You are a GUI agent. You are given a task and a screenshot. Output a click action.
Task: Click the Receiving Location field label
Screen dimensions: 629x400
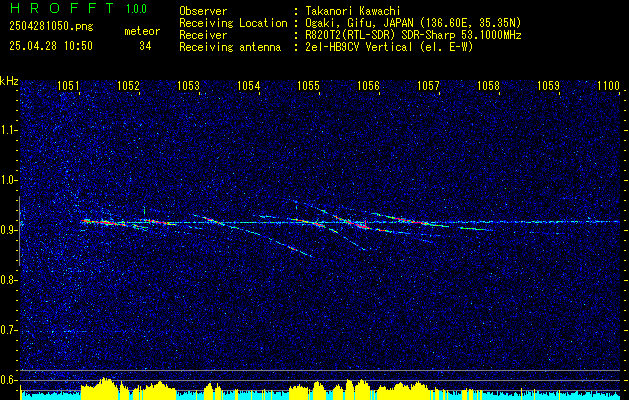[233, 23]
